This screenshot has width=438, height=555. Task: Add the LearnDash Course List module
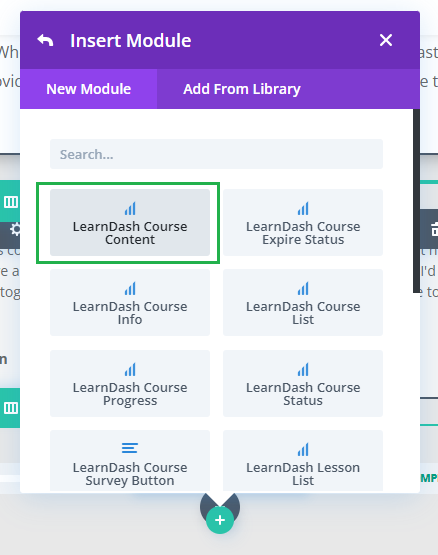click(303, 302)
